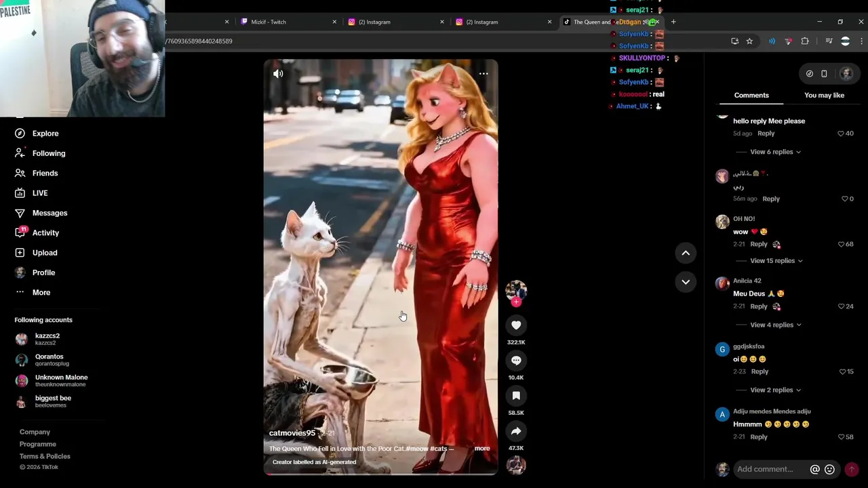
Task: Expand View 6 replies
Action: point(775,152)
